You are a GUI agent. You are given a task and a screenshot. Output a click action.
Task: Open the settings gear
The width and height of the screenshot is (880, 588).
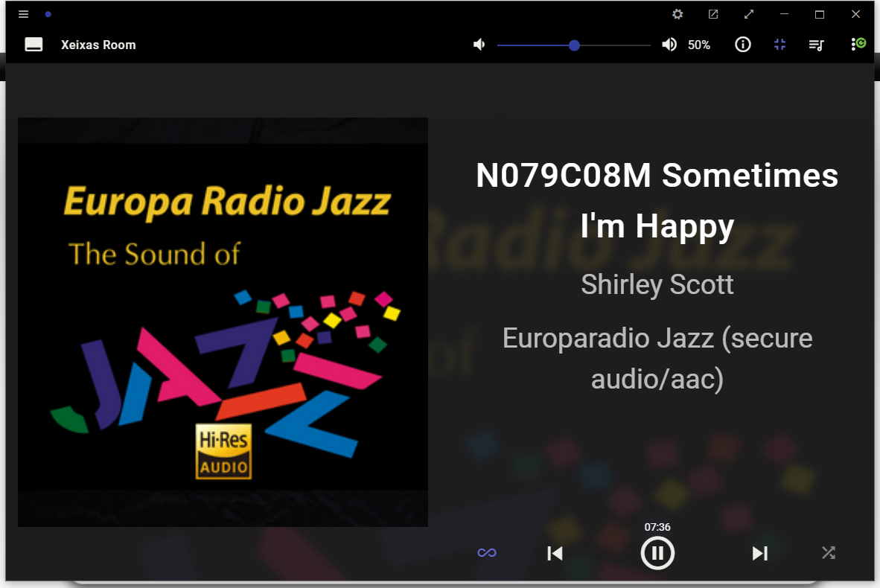[x=677, y=14]
